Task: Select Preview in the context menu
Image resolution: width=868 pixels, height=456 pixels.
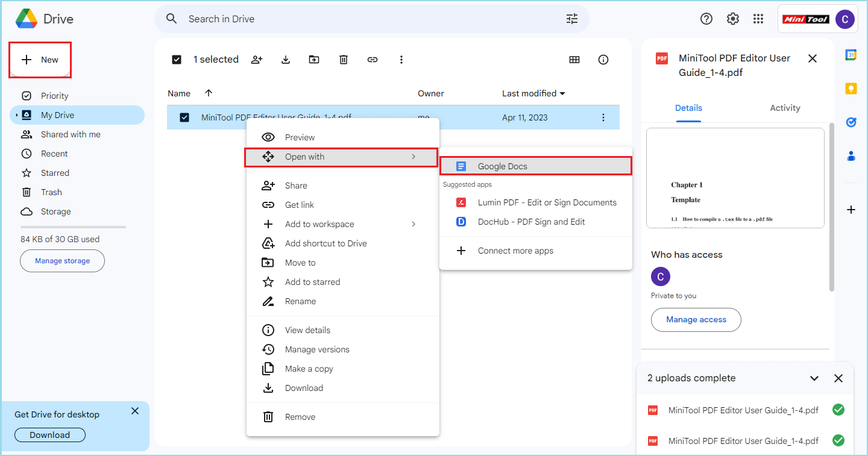Action: coord(342,137)
